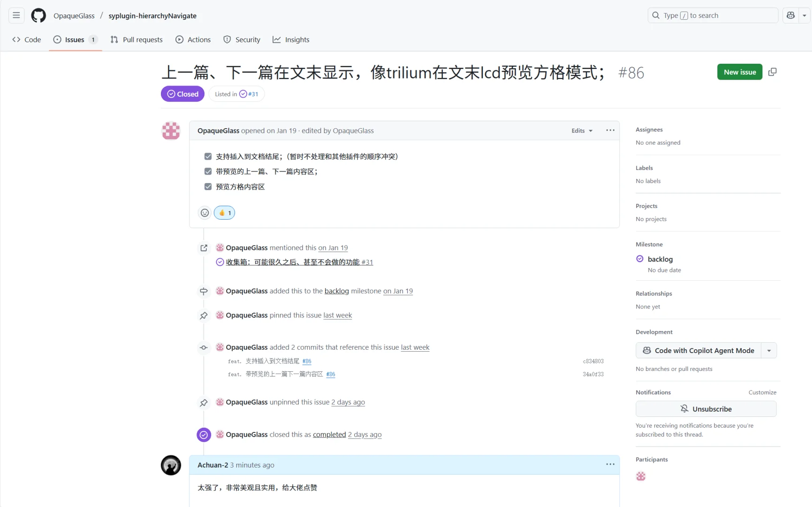
Task: Expand the Copilot Agent Mode dropdown
Action: [x=768, y=350]
